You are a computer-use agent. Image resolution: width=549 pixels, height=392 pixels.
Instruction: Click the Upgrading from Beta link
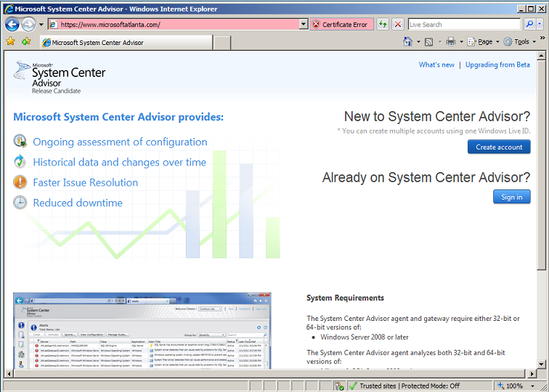tap(497, 65)
